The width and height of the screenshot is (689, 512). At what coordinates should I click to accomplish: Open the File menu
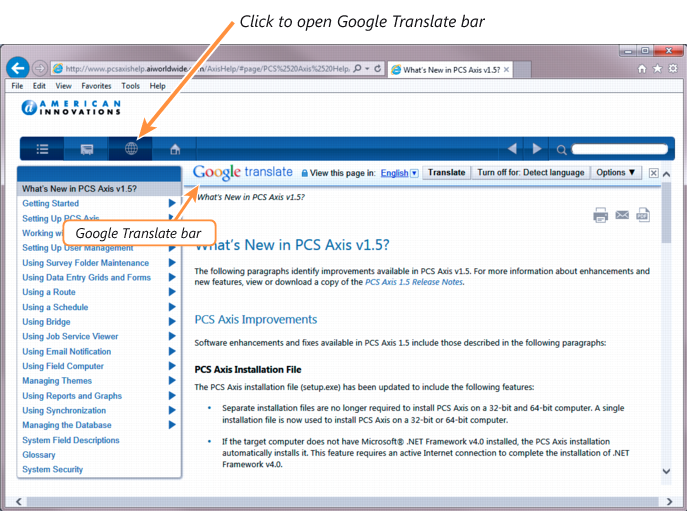click(17, 86)
